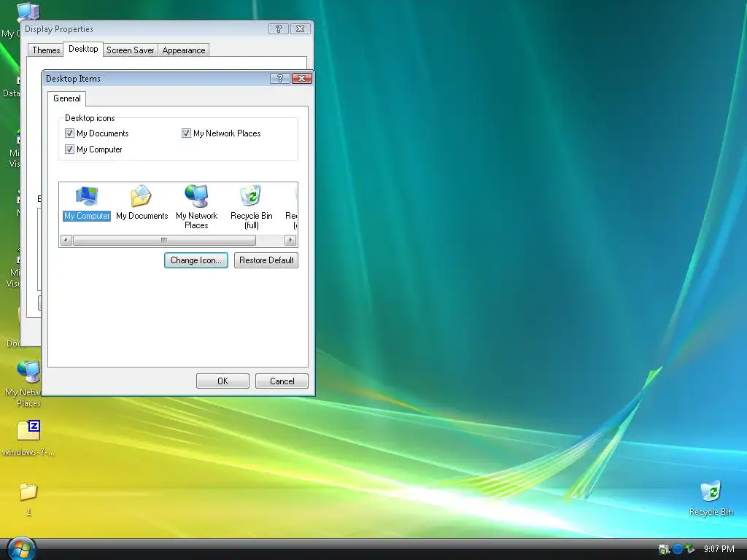Select the Recycle Bin (full) icon
The width and height of the screenshot is (747, 560).
pos(251,207)
